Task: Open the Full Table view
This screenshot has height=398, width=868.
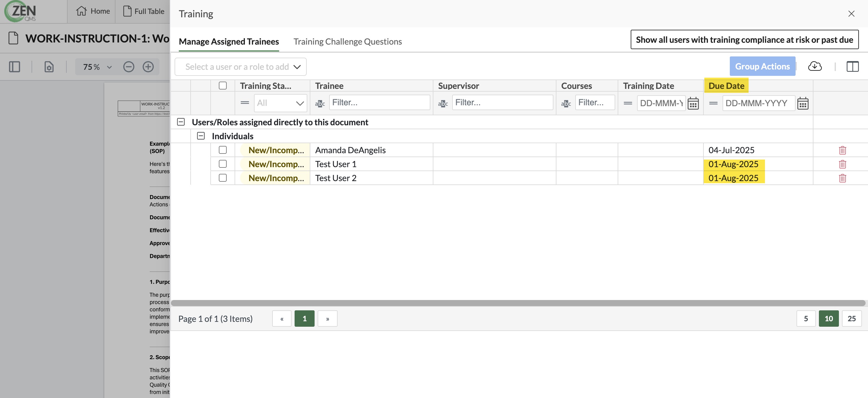Action: point(144,11)
